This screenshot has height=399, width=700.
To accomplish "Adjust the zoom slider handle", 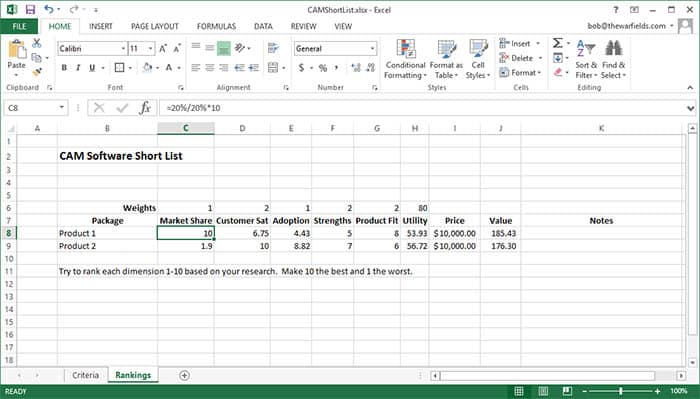I will [x=621, y=391].
